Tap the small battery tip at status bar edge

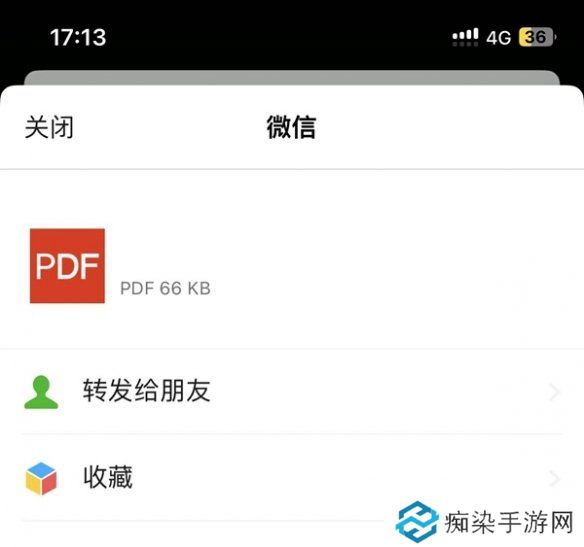click(x=555, y=37)
